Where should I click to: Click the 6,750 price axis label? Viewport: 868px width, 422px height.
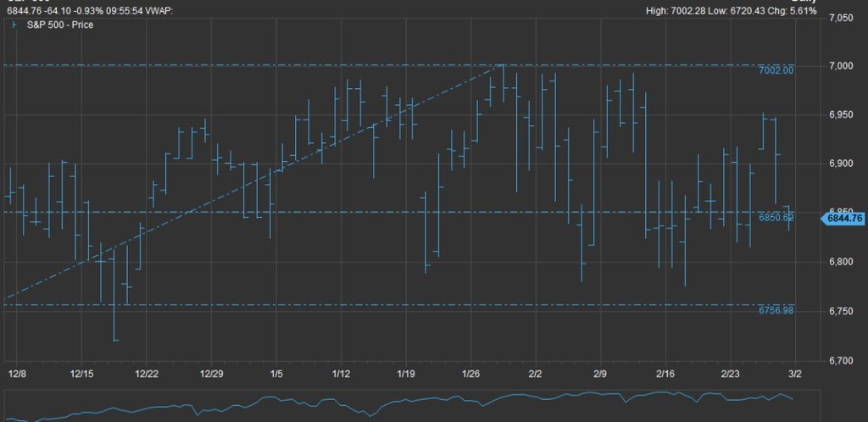pos(841,311)
